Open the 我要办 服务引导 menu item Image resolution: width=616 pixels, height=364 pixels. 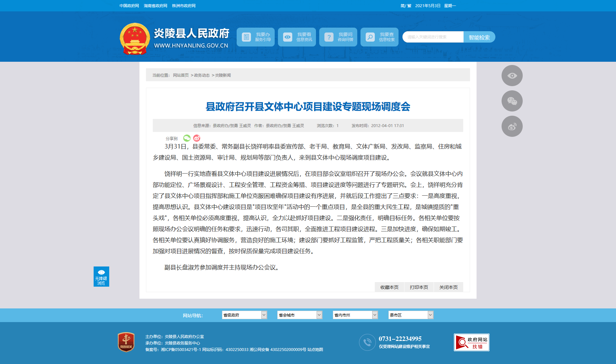tap(256, 37)
